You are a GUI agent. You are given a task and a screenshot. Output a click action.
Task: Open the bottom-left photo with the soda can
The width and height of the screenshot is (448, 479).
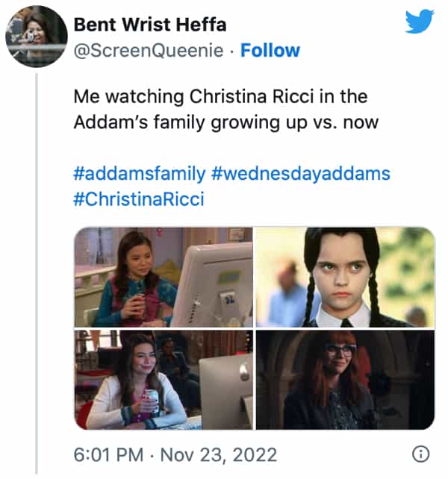point(164,380)
